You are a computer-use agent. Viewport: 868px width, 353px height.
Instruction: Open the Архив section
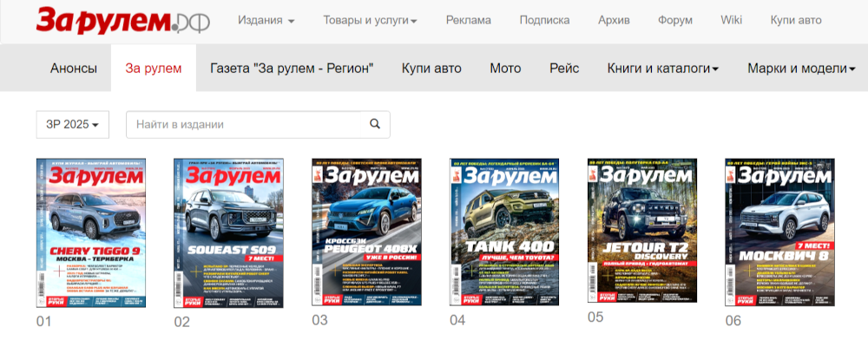[x=614, y=21]
